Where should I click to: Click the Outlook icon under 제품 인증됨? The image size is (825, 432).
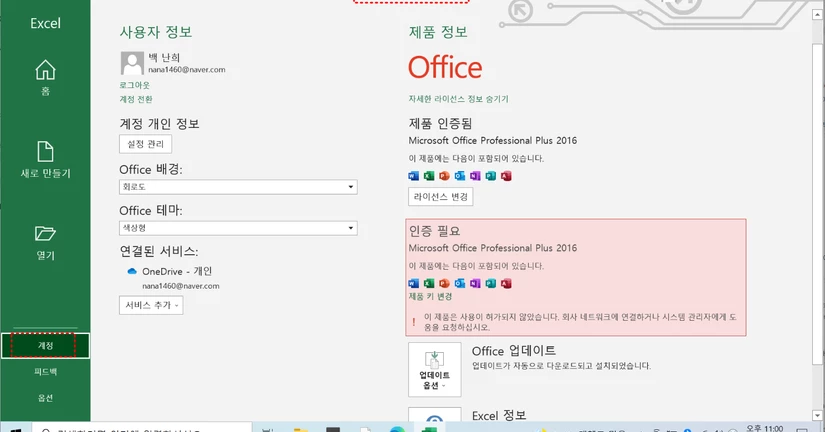pyautogui.click(x=460, y=176)
